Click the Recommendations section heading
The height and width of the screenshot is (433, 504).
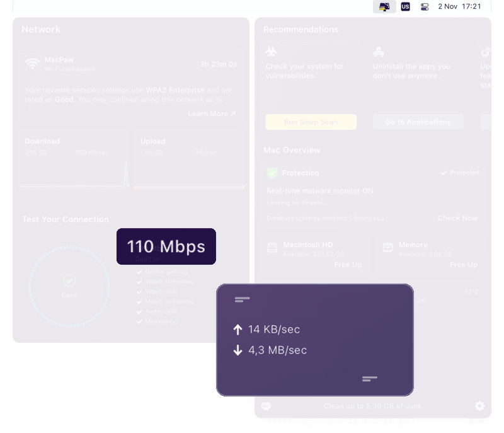(x=301, y=29)
